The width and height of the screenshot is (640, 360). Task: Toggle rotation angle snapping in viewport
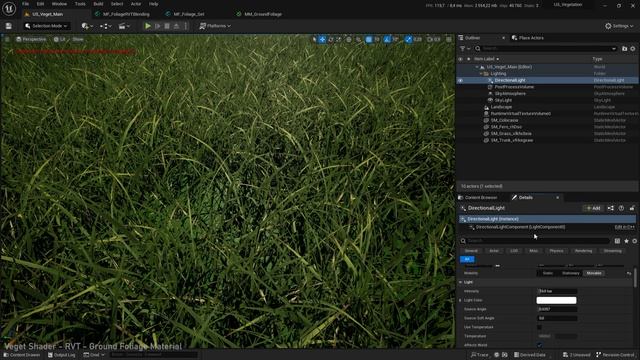point(387,39)
